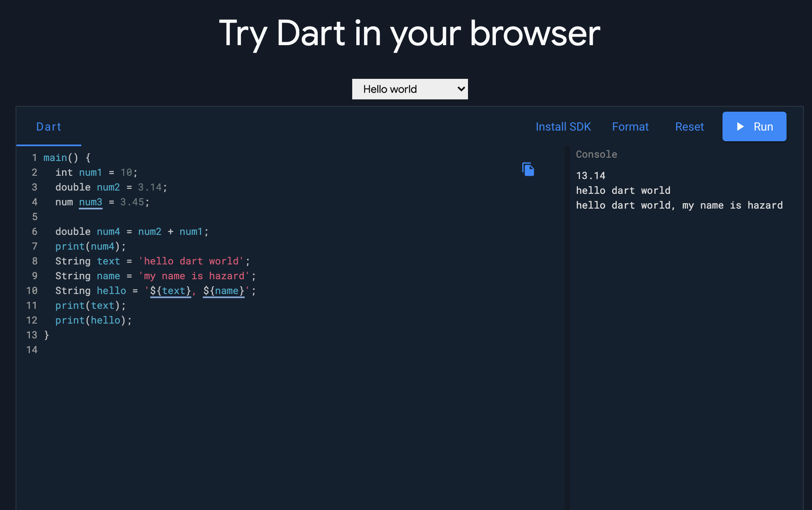This screenshot has width=812, height=510.
Task: Click console output line 13.14
Action: [590, 176]
